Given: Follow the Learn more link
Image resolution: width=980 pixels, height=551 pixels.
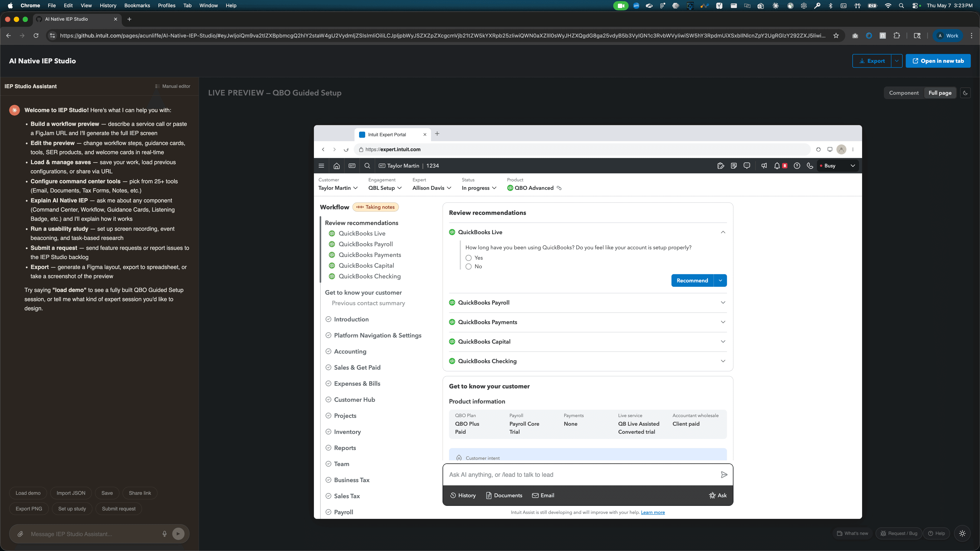Looking at the screenshot, I should (653, 512).
